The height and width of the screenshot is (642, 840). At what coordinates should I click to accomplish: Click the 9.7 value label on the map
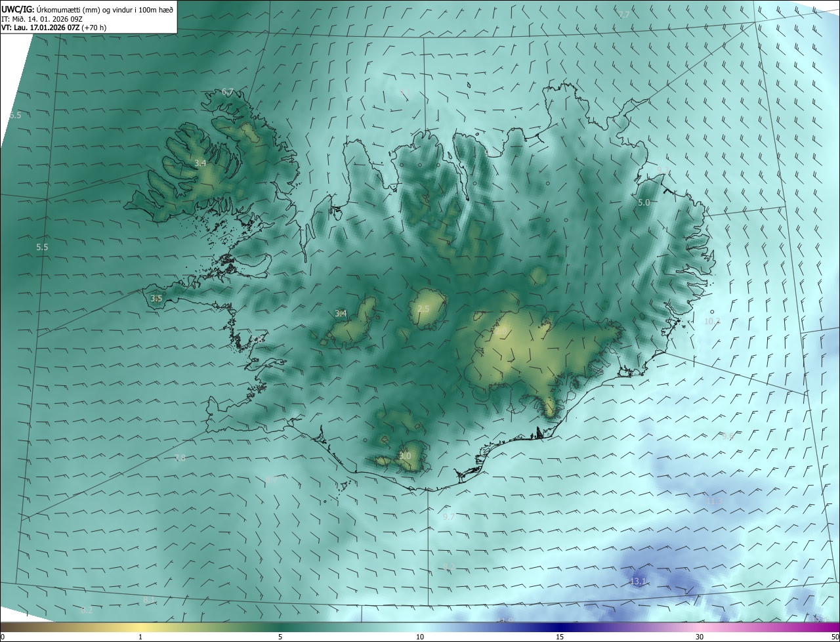tap(449, 517)
